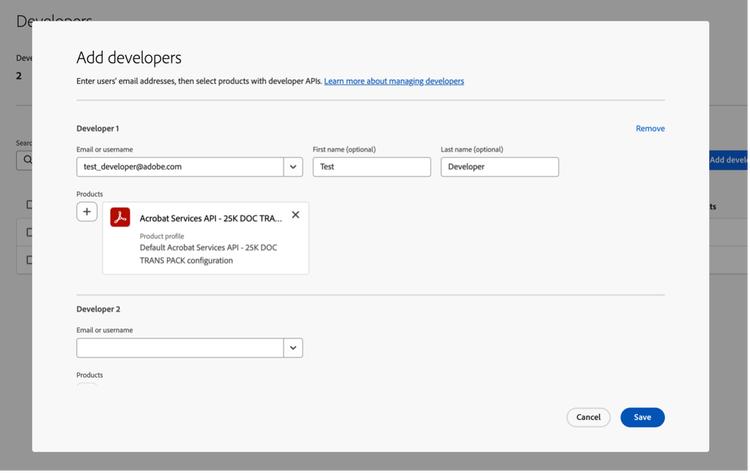Open the Developer 2 email dropdown arrow
Screen dimensions: 750x473
293,349
